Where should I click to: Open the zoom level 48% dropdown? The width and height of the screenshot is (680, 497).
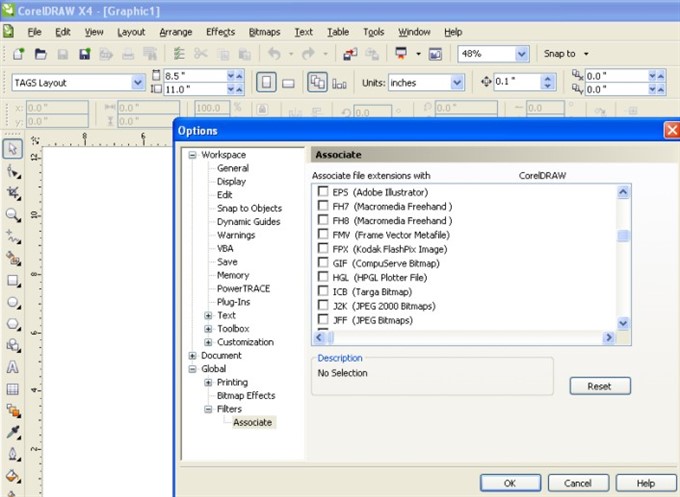522,54
